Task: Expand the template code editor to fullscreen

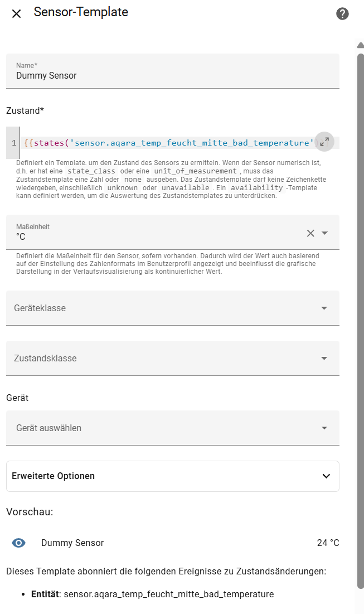Action: click(324, 142)
